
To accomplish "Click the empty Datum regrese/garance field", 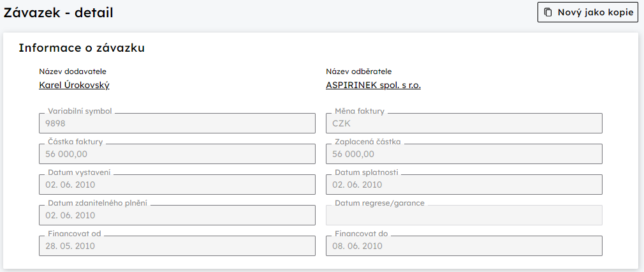I will point(464,215).
